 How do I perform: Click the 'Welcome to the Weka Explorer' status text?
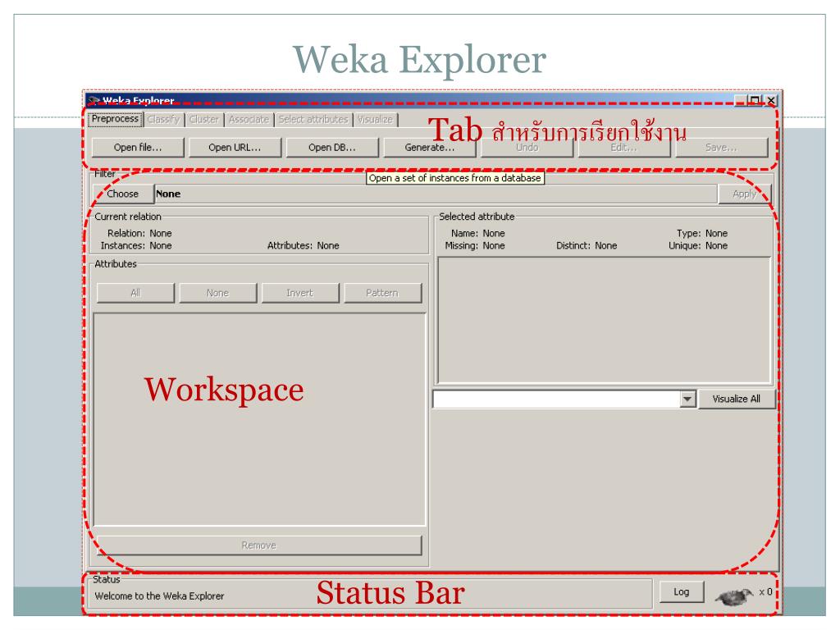159,596
